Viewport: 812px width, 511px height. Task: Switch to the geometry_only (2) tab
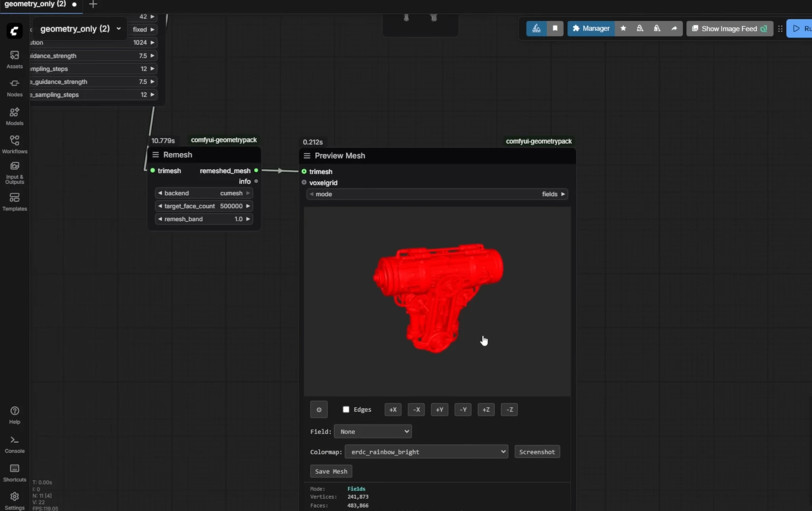[x=35, y=4]
